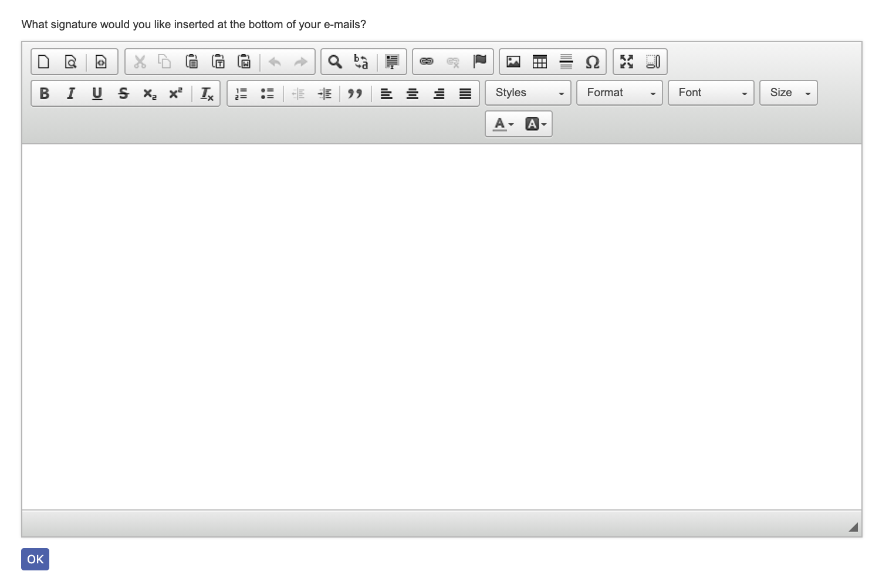Viewport: 879px width, 588px height.
Task: Open the Styles dropdown
Action: [528, 93]
